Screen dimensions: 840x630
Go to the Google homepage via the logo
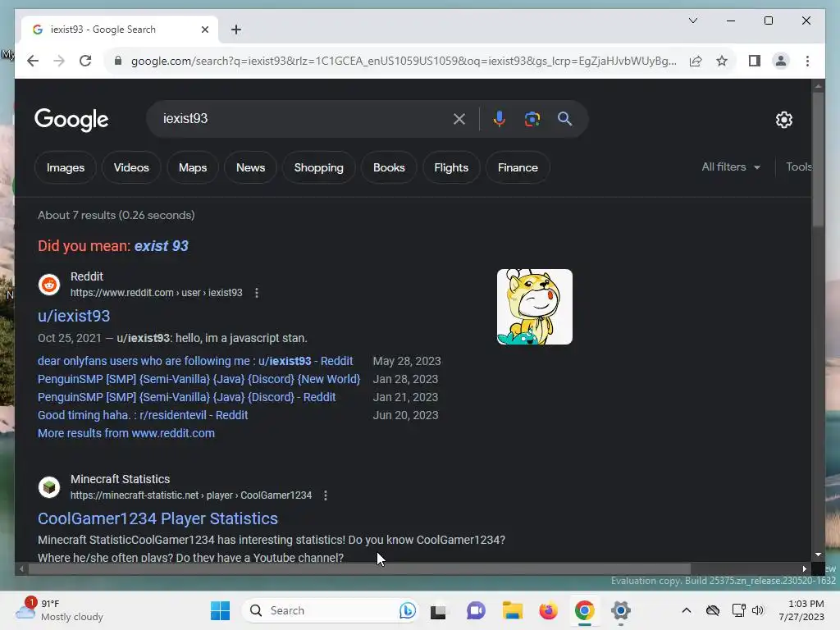tap(71, 120)
